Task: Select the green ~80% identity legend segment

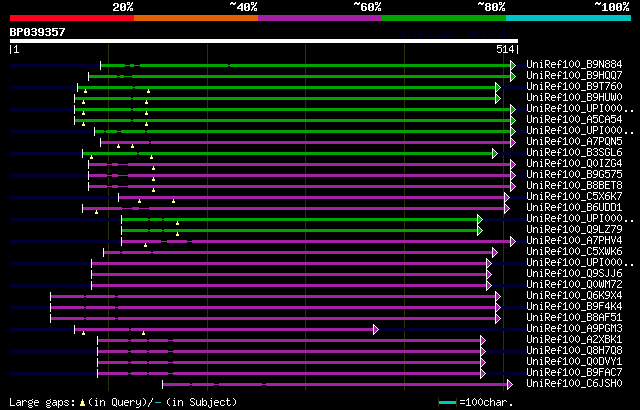Action: [444, 18]
